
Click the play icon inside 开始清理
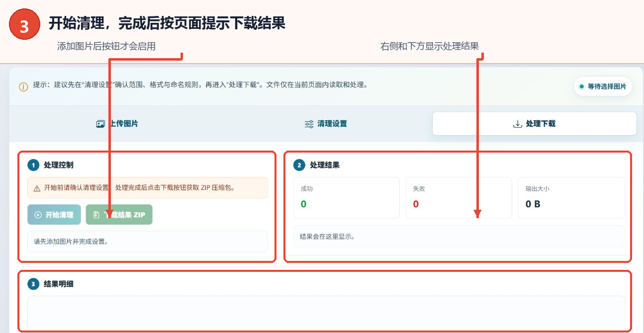pyautogui.click(x=38, y=215)
